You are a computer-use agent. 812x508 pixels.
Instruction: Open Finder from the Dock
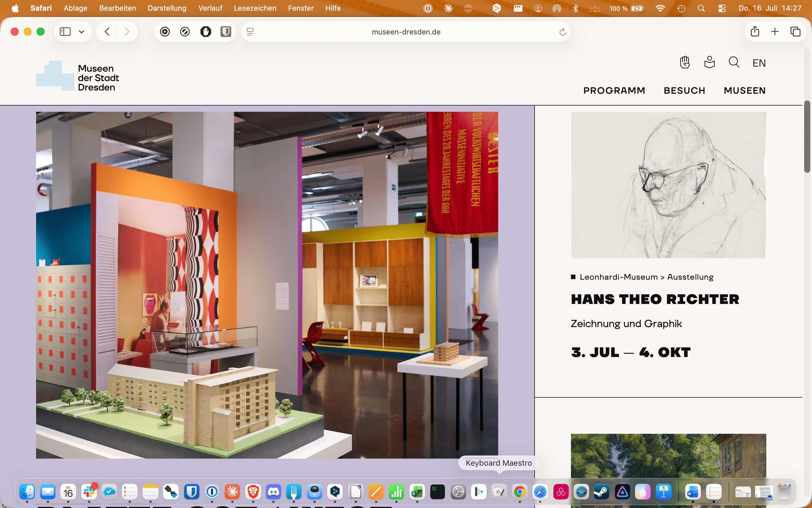click(27, 492)
